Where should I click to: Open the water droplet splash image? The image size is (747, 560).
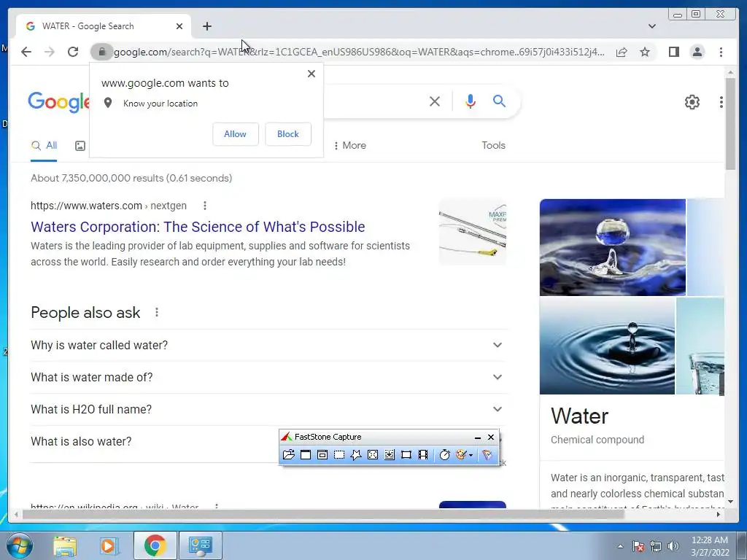(x=613, y=247)
